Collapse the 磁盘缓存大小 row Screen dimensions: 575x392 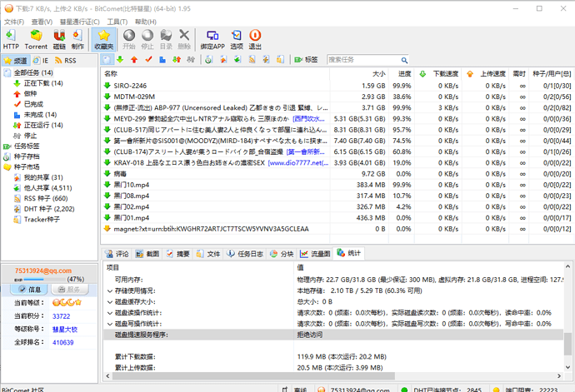click(x=110, y=302)
